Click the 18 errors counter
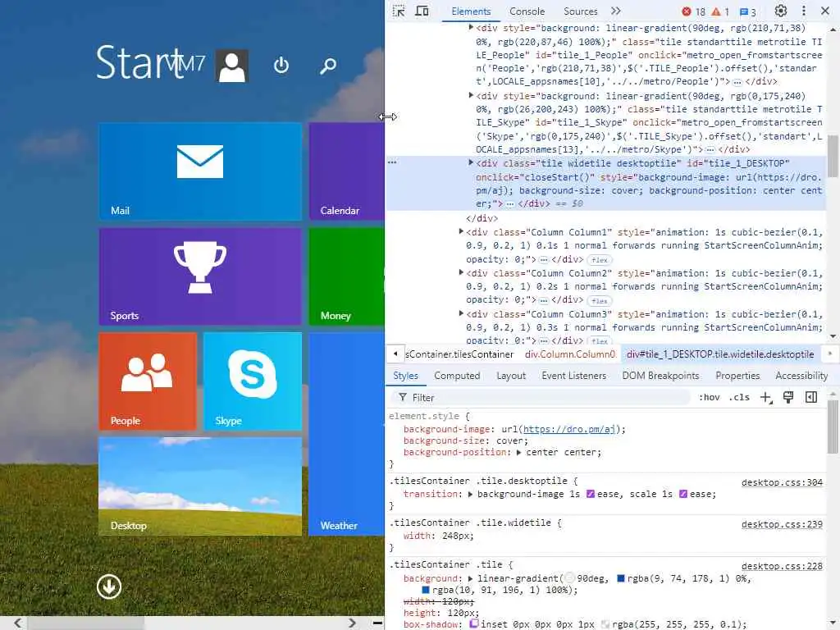840x630 pixels. pyautogui.click(x=694, y=11)
